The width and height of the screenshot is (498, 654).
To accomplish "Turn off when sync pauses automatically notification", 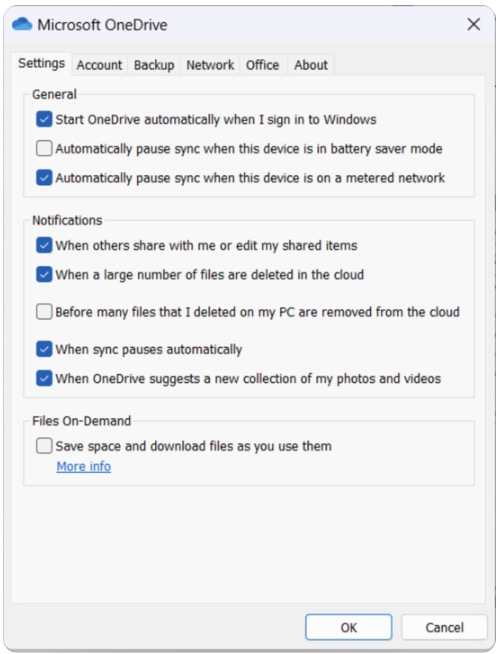I will [44, 349].
